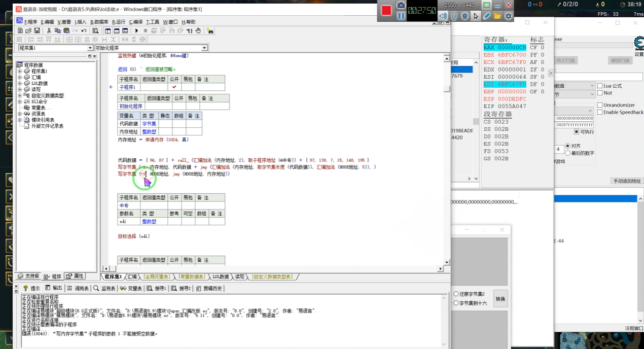644x349 pixels.
Task: Select the 字节集到十六 radio button
Action: tap(456, 303)
